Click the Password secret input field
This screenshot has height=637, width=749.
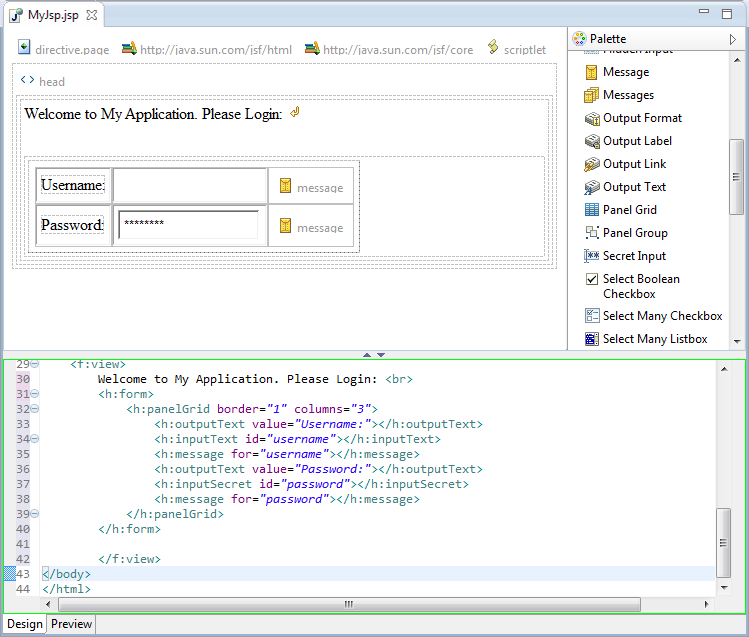coord(189,224)
